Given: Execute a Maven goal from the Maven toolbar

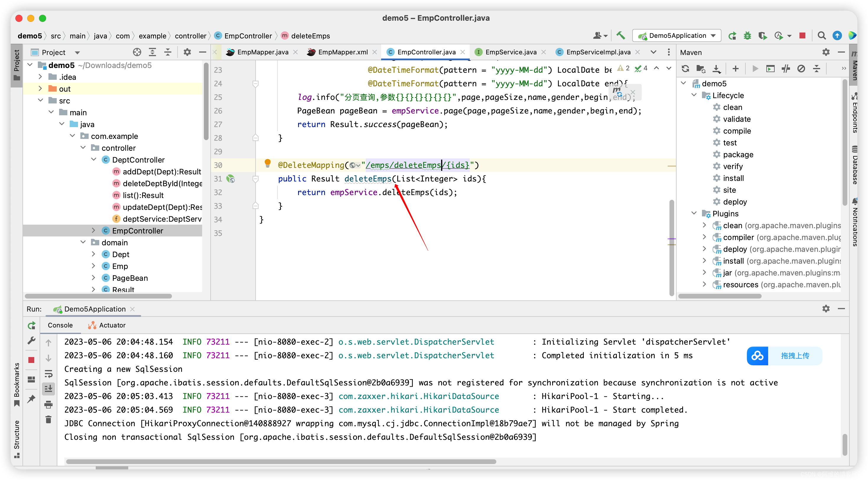Looking at the screenshot, I should tap(770, 69).
